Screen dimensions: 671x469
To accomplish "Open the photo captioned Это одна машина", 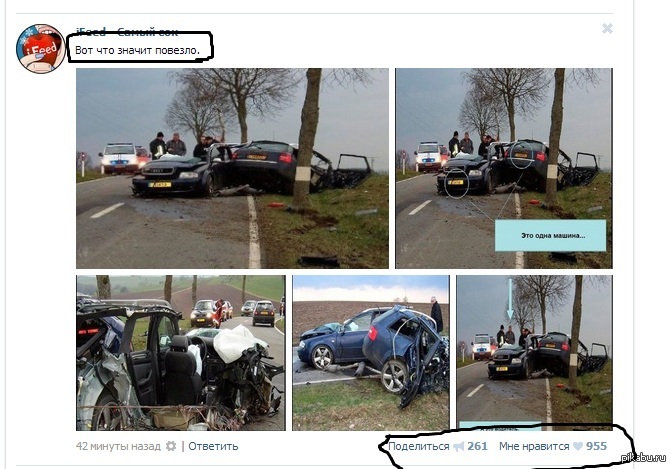I will click(x=504, y=168).
